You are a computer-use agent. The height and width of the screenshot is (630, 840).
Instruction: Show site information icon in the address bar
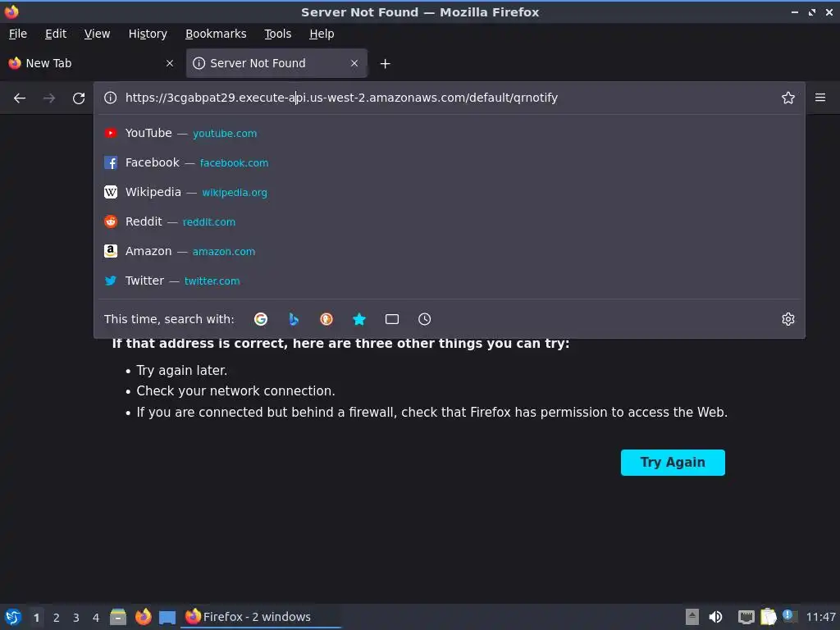tap(111, 98)
